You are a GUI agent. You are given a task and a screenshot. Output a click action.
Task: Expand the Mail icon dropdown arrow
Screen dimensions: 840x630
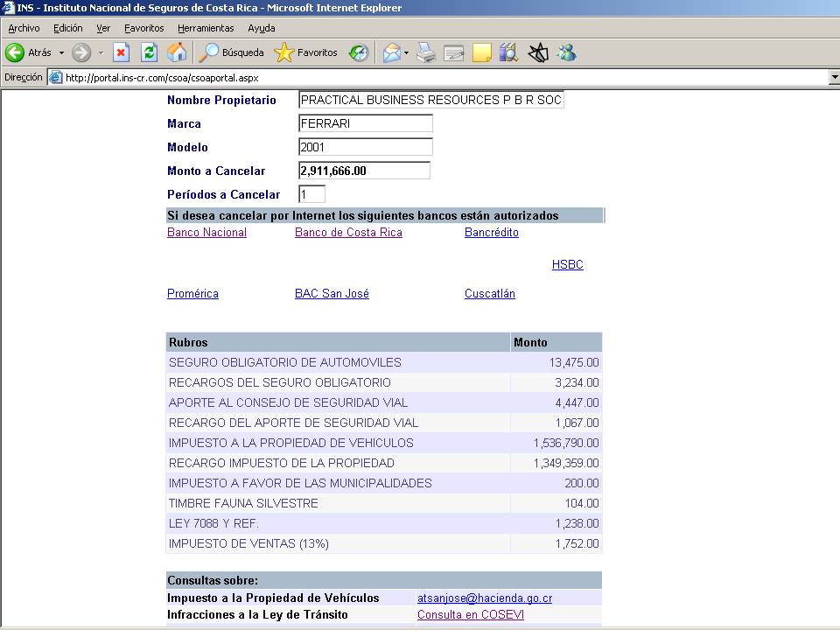[x=407, y=52]
